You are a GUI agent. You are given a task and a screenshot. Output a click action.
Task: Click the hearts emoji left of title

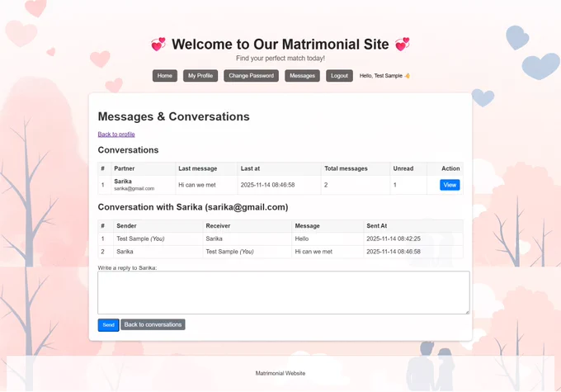[158, 45]
